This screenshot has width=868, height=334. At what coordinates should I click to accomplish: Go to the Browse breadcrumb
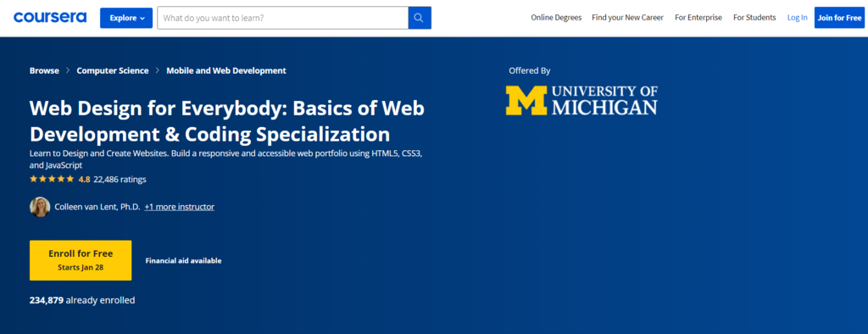tap(44, 70)
